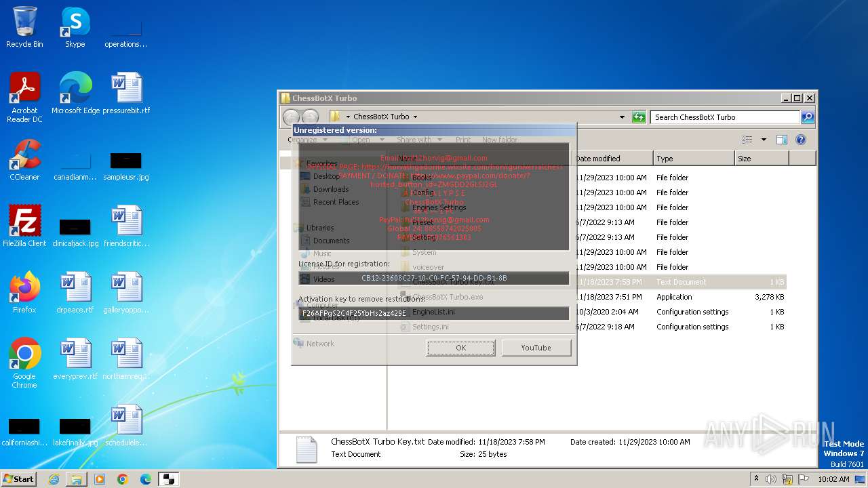Click the Search ChessBotX Turbo box
The width and height of the screenshot is (868, 488).
click(725, 117)
